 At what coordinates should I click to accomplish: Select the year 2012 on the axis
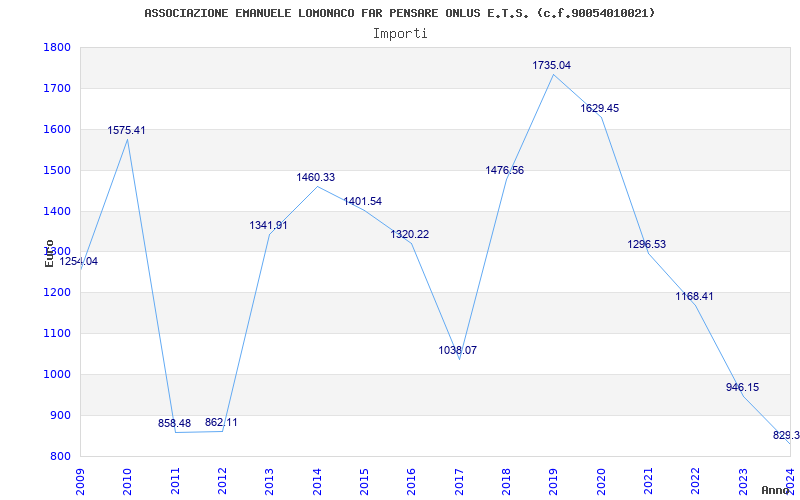(x=222, y=481)
